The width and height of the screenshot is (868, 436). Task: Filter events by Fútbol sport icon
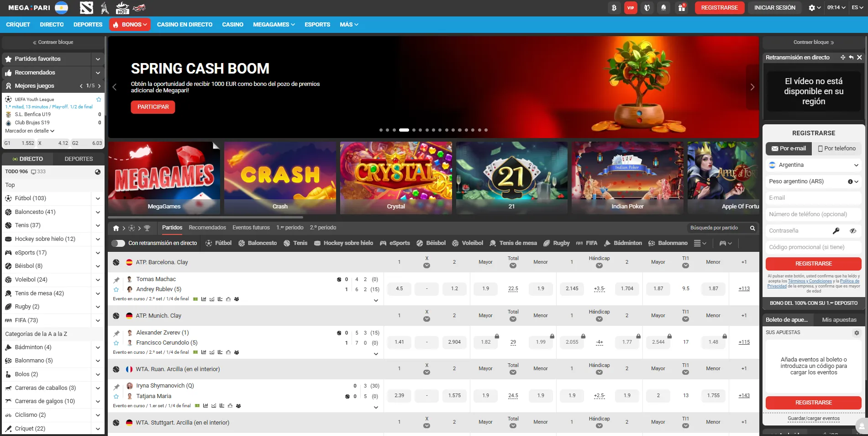[x=218, y=243]
